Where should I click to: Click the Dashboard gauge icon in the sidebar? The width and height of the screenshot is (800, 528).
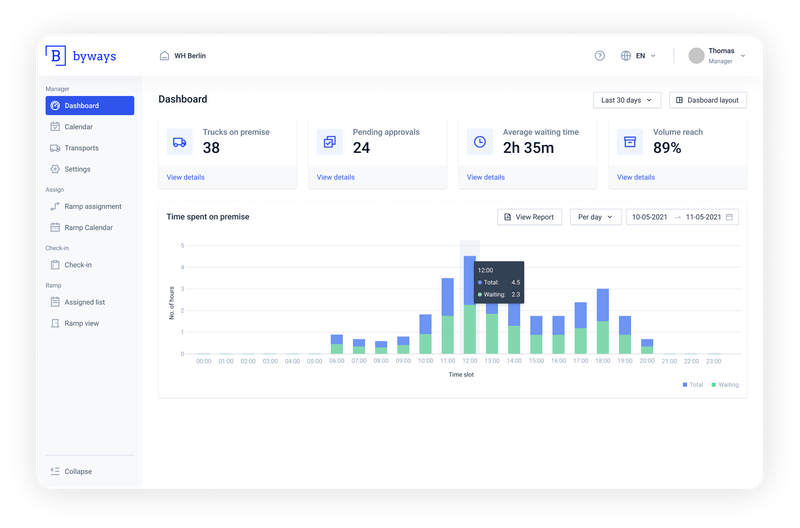click(55, 106)
